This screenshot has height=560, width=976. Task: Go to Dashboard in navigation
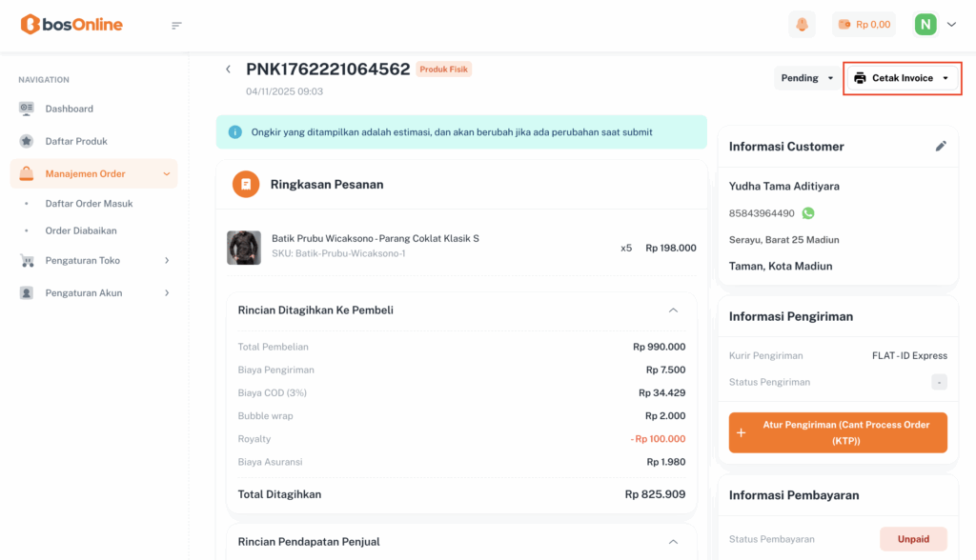[x=69, y=109]
